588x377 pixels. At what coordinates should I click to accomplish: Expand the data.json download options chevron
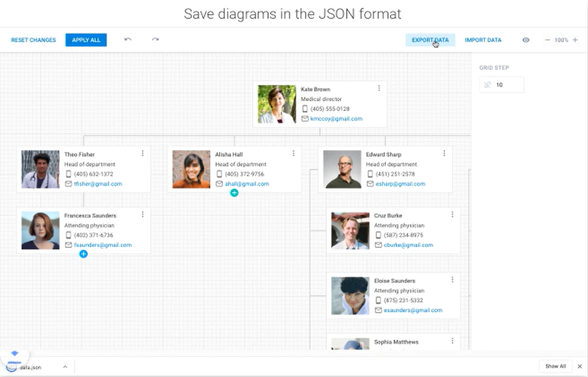coord(65,367)
